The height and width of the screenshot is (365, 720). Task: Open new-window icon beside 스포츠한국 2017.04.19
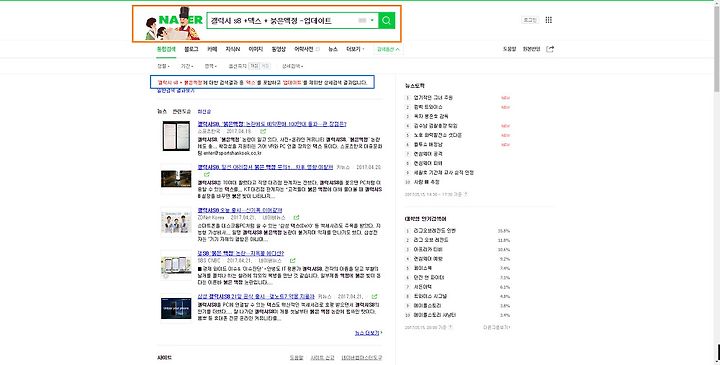pos(263,132)
